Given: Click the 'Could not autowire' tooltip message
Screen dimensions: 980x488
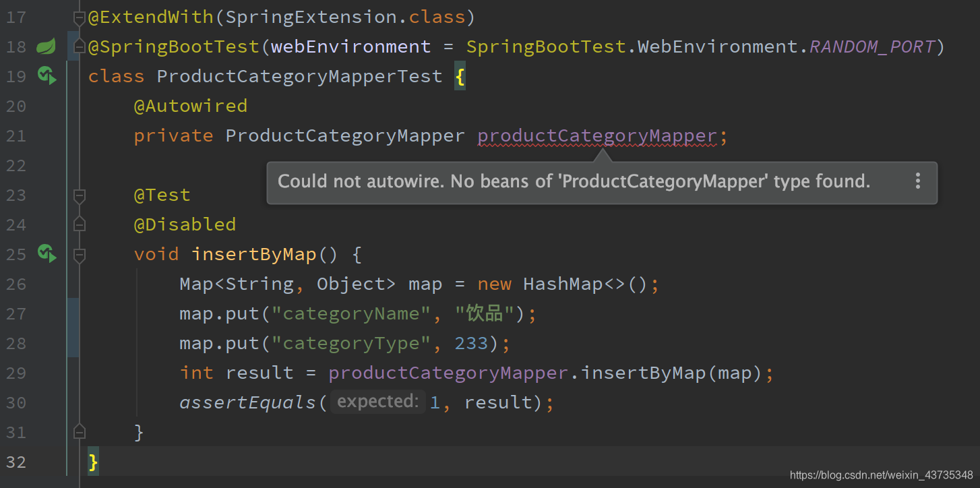Looking at the screenshot, I should point(574,181).
